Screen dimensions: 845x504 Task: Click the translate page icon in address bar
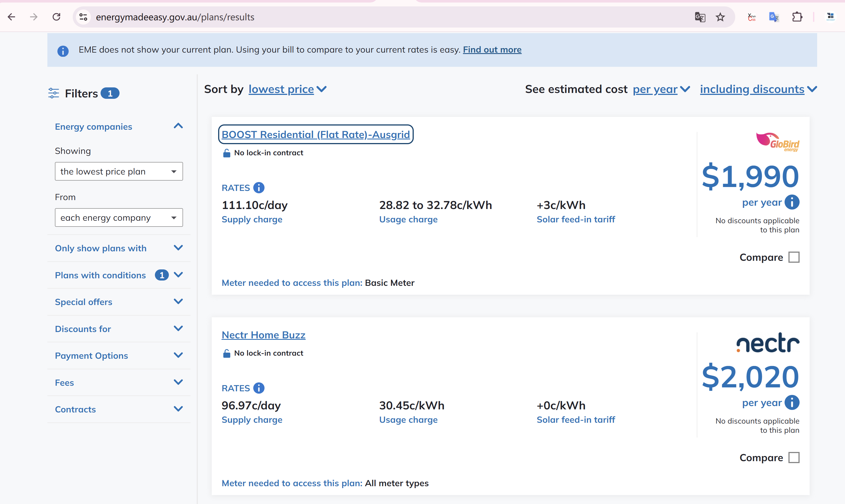point(700,17)
